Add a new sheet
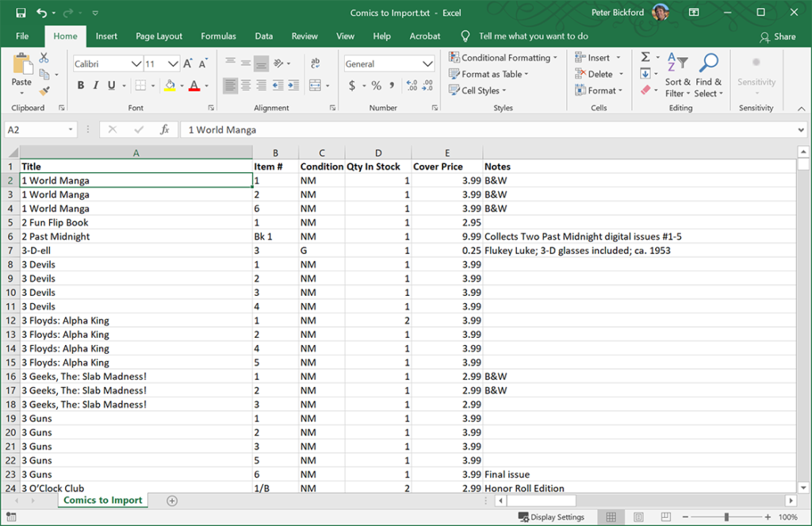The height and width of the screenshot is (526, 812). tap(172, 501)
